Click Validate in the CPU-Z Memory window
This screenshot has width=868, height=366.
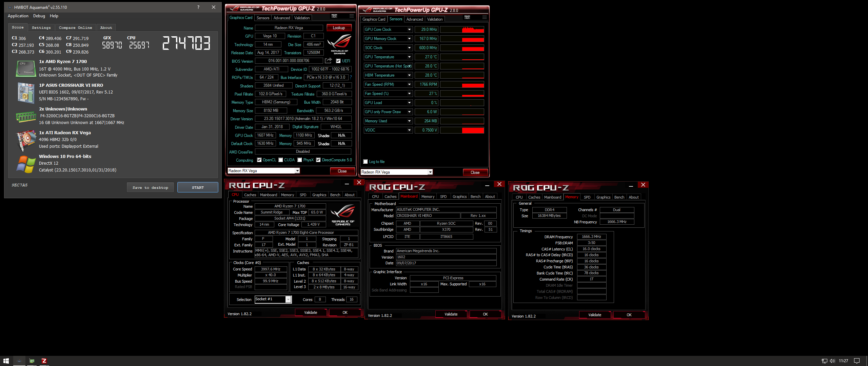[594, 315]
